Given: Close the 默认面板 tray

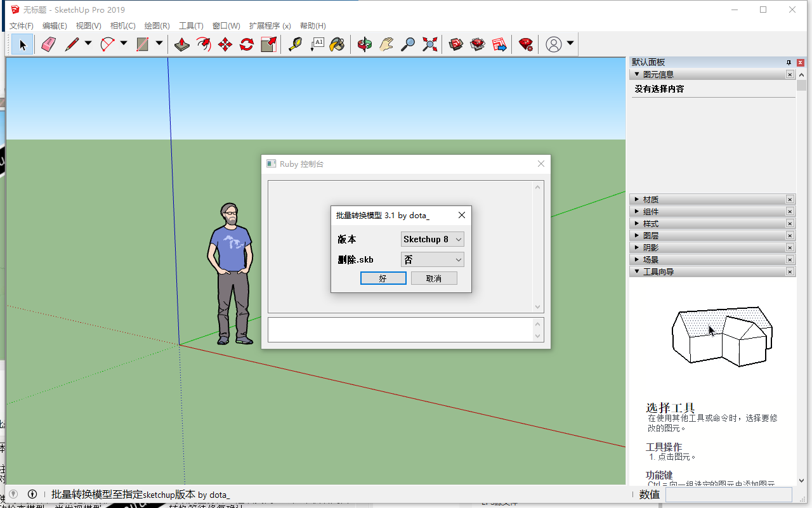Looking at the screenshot, I should [x=801, y=62].
